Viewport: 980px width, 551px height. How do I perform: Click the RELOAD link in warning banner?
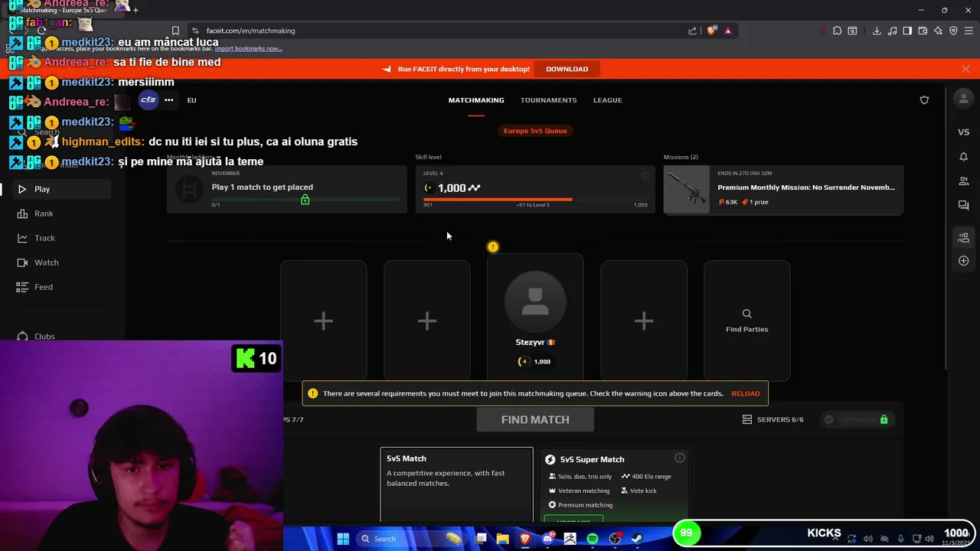[745, 393]
